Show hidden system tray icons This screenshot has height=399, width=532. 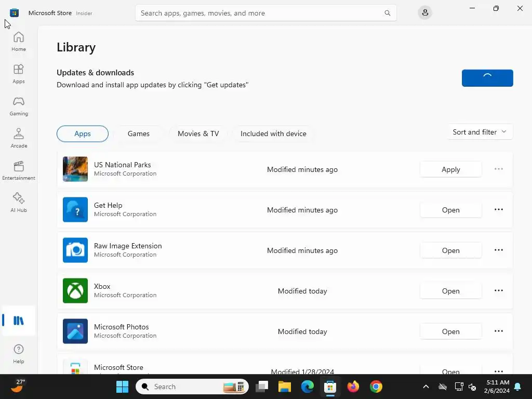pos(426,387)
